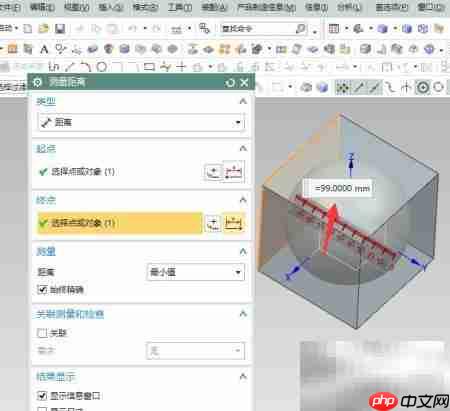Click the dropdown arrow after the search field
The width and height of the screenshot is (450, 411).
(315, 31)
